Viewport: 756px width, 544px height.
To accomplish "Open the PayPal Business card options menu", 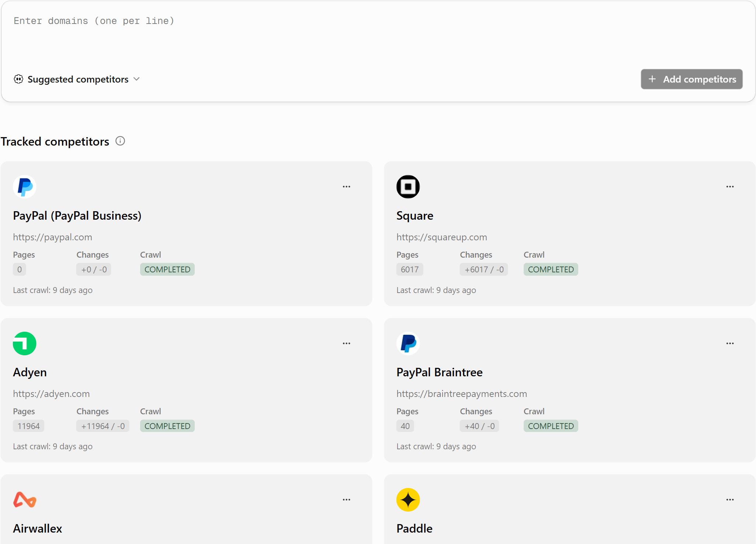I will tap(347, 187).
